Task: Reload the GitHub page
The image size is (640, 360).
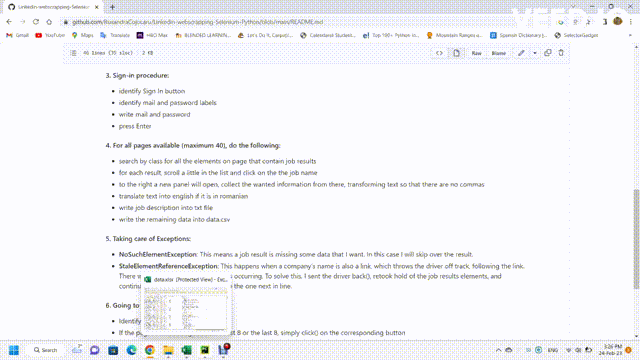Action: pyautogui.click(x=36, y=22)
